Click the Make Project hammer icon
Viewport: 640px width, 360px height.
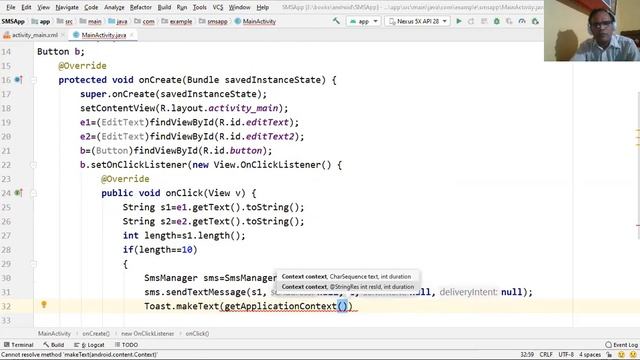click(336, 21)
